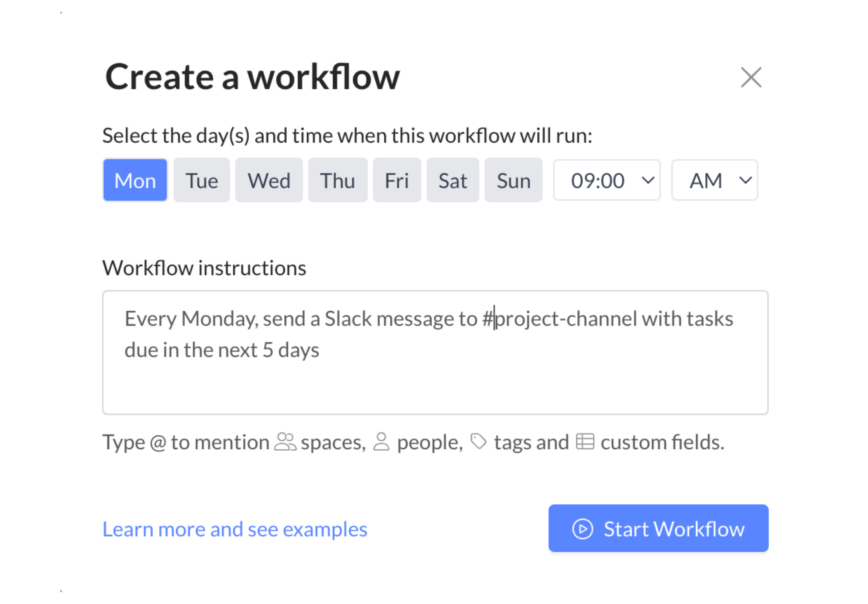Click the 'Create a workflow' heading

(252, 77)
